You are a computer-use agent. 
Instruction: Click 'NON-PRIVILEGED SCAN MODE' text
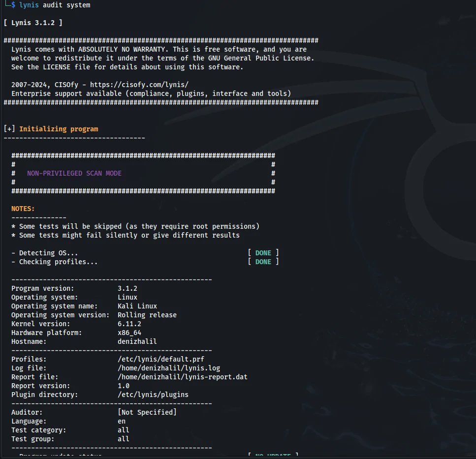[x=74, y=173]
